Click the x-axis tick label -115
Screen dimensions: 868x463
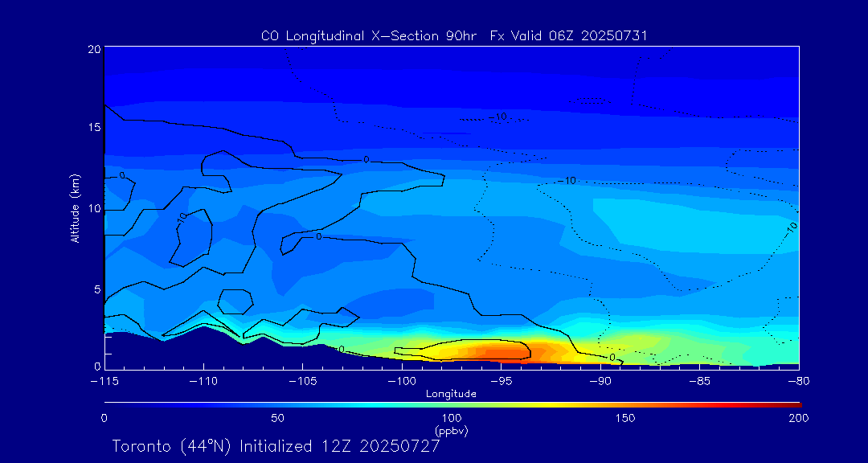tap(104, 382)
